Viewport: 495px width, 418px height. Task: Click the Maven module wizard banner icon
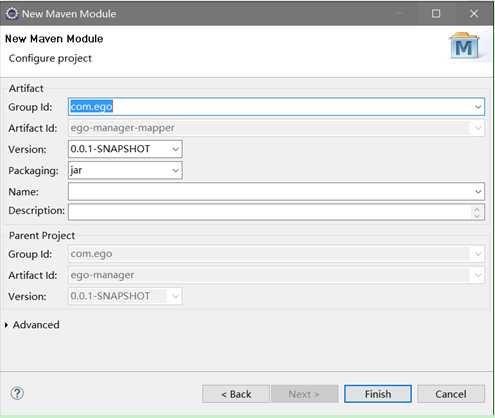[465, 47]
